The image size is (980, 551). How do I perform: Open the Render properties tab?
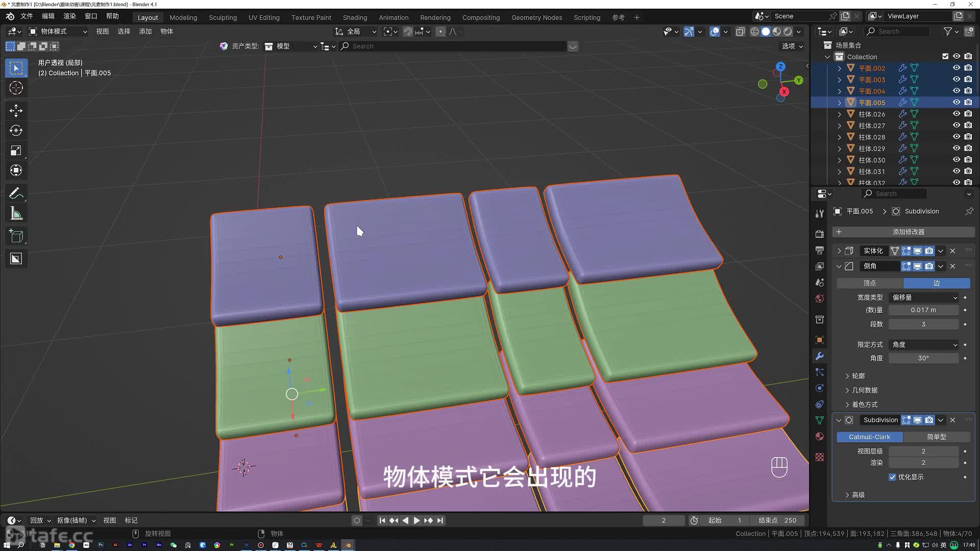coord(819,234)
